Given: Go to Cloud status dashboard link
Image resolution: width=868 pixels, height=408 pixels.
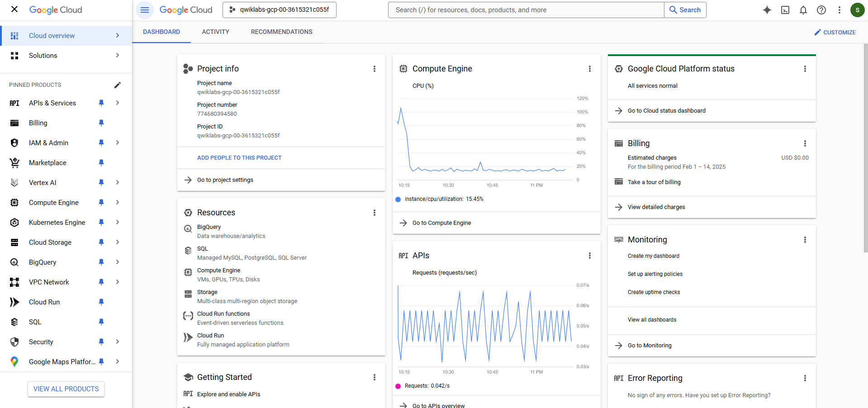Looking at the screenshot, I should coord(667,111).
